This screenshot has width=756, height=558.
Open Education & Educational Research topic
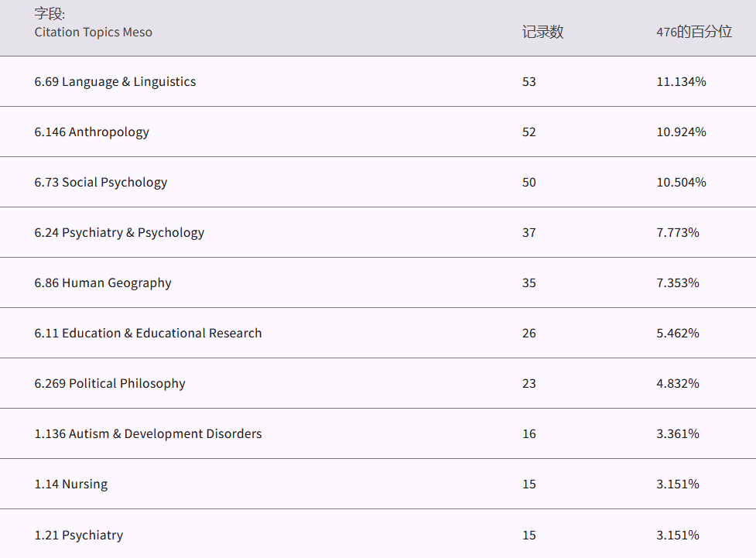[148, 334]
